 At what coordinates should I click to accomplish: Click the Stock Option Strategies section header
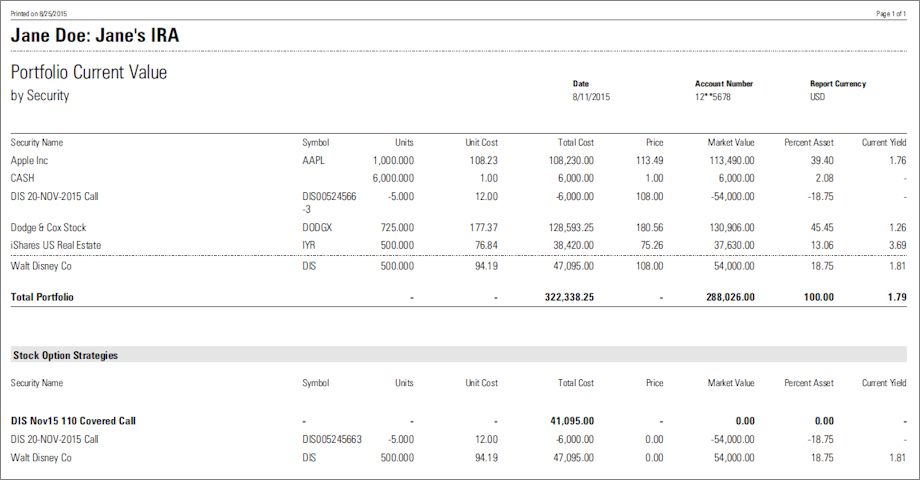pos(65,355)
